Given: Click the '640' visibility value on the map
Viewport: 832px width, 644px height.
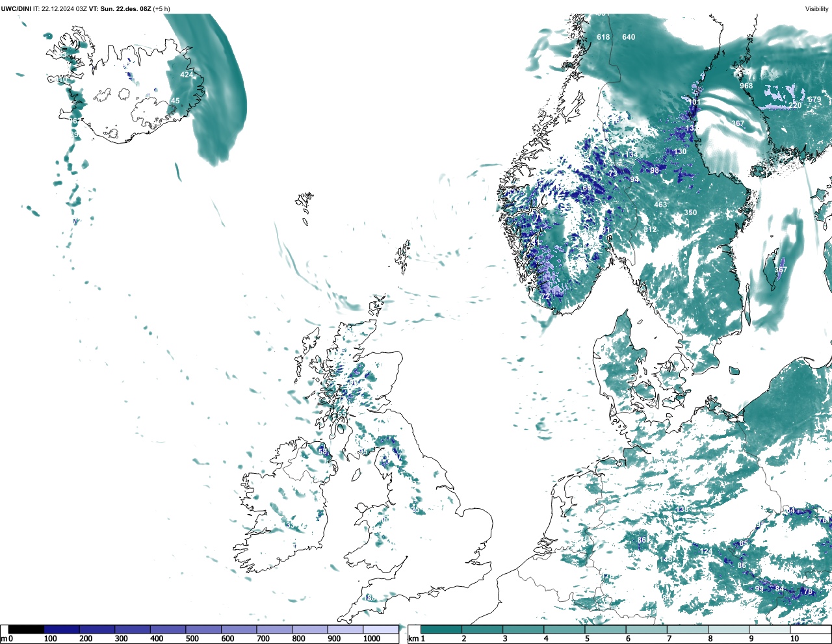Looking at the screenshot, I should coord(629,37).
